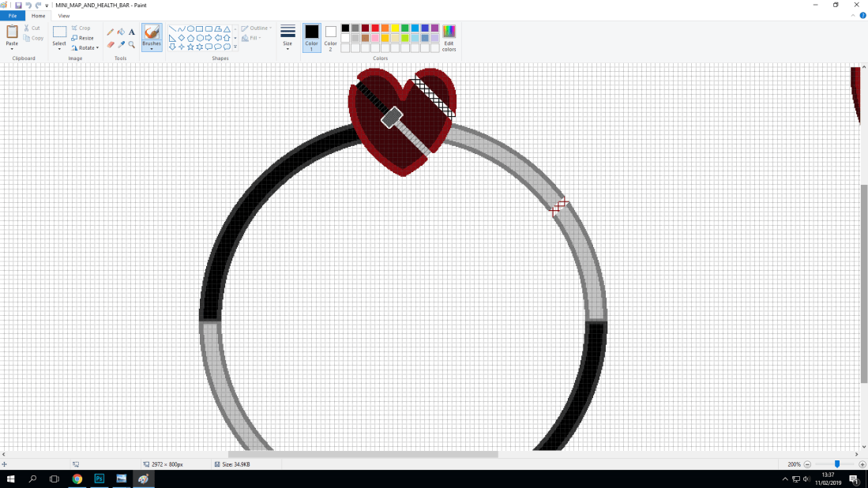This screenshot has height=488, width=868.
Task: Switch to the View tab
Action: tap(63, 15)
